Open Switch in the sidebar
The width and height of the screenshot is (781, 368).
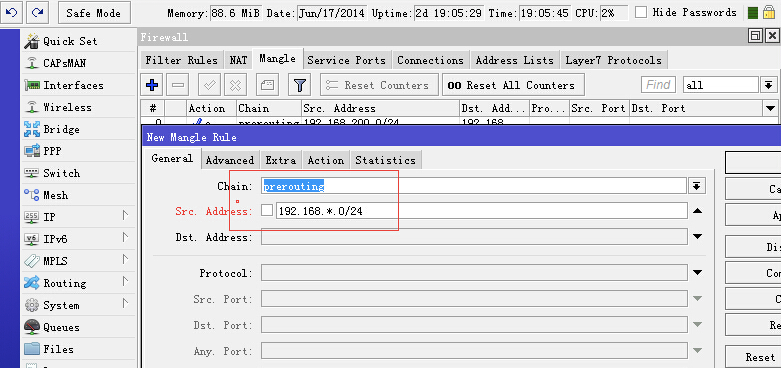pos(78,173)
